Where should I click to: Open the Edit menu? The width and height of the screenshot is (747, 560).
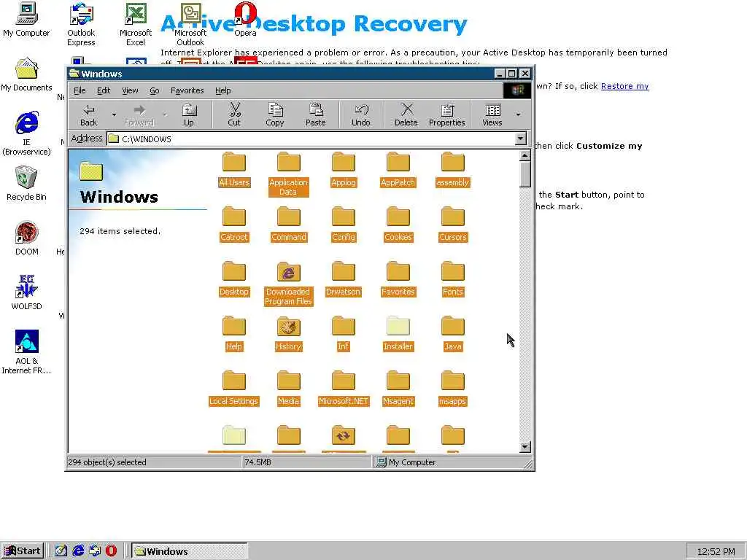[x=104, y=90]
